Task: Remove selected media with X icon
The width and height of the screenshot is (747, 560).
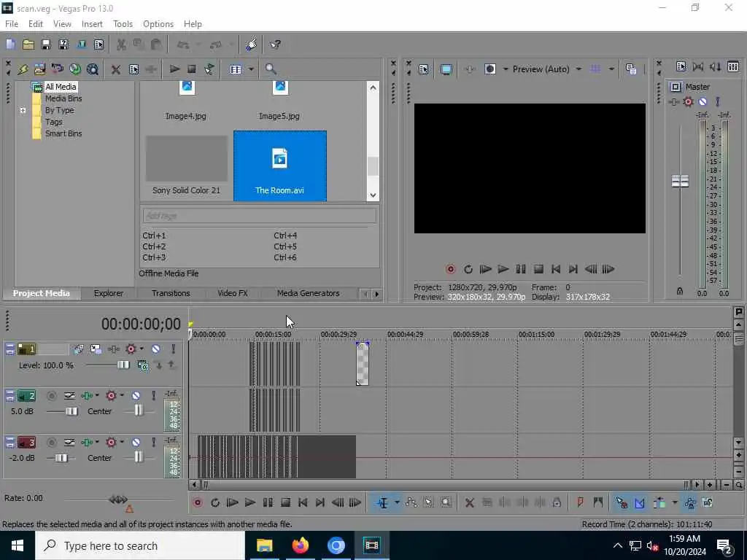Action: point(115,69)
